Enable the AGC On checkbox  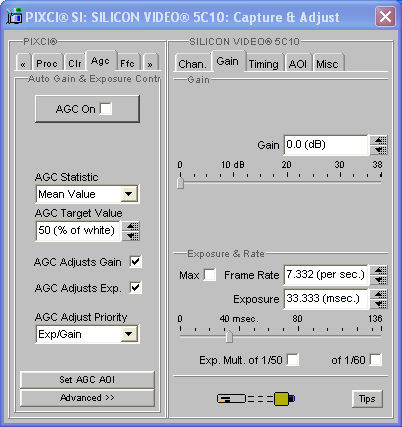click(x=106, y=109)
